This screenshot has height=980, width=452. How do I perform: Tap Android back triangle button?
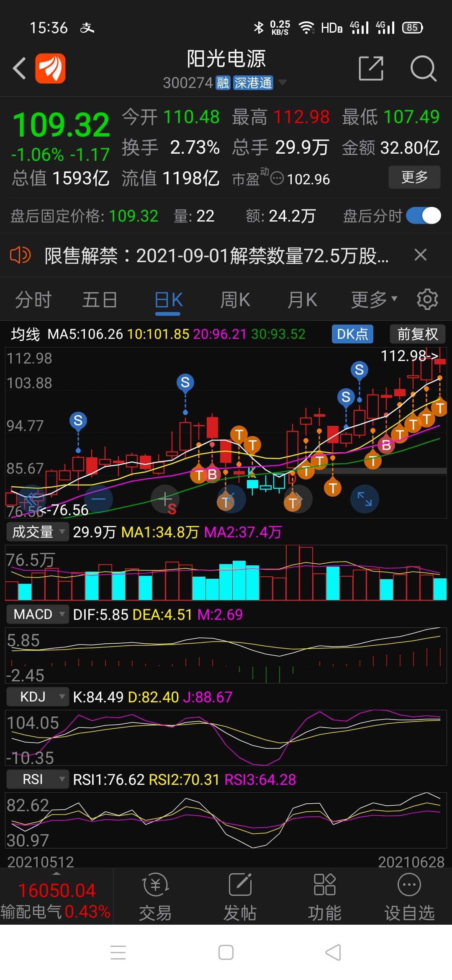tap(333, 952)
